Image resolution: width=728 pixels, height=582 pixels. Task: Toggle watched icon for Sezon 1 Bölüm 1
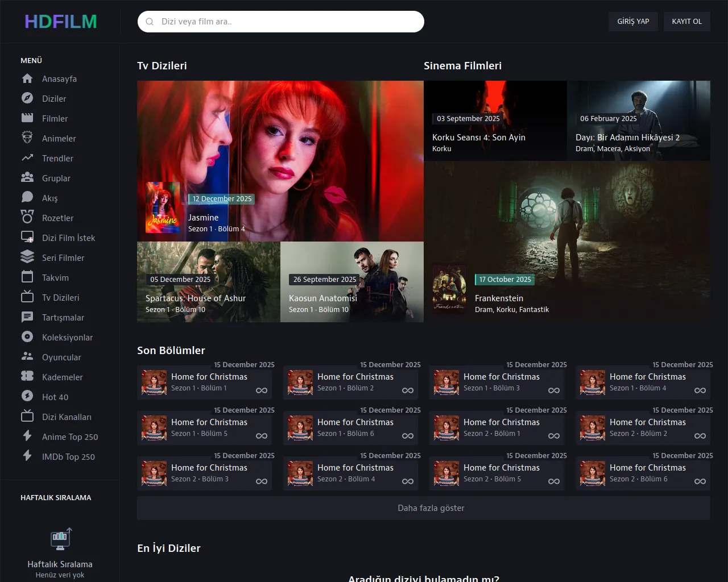262,390
